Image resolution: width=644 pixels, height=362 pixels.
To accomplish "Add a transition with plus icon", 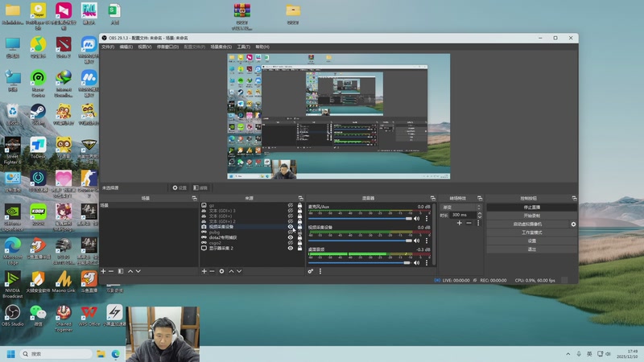I will click(x=459, y=223).
